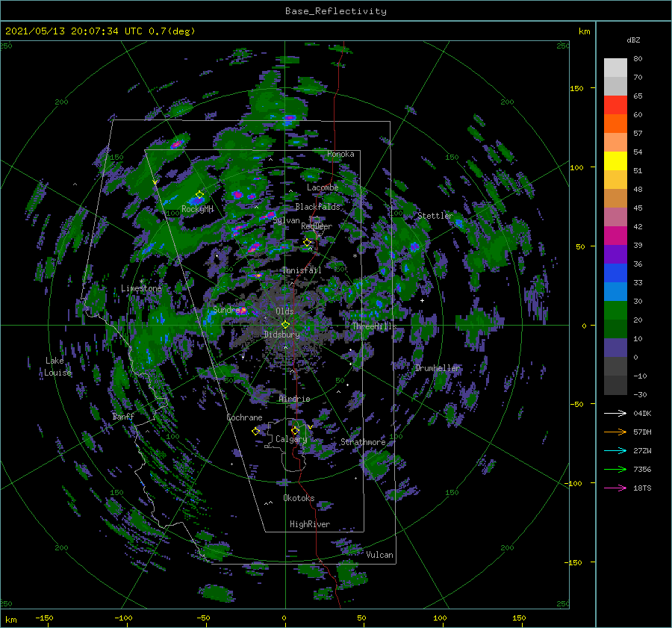Click the Innisfail town label
The width and height of the screenshot is (672, 628).
(302, 270)
